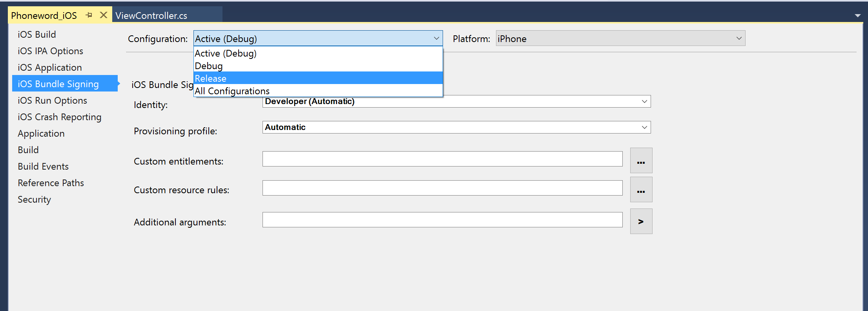Open the iOS IPA Options page

(x=50, y=51)
